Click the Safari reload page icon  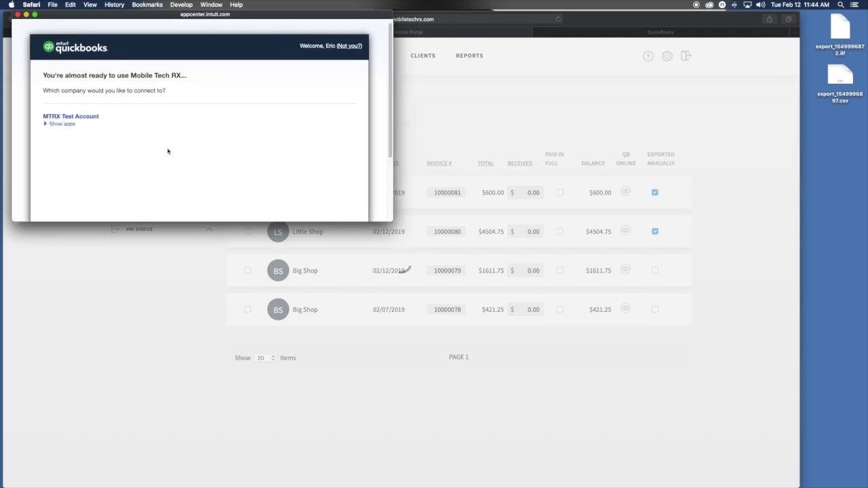pyautogui.click(x=558, y=19)
